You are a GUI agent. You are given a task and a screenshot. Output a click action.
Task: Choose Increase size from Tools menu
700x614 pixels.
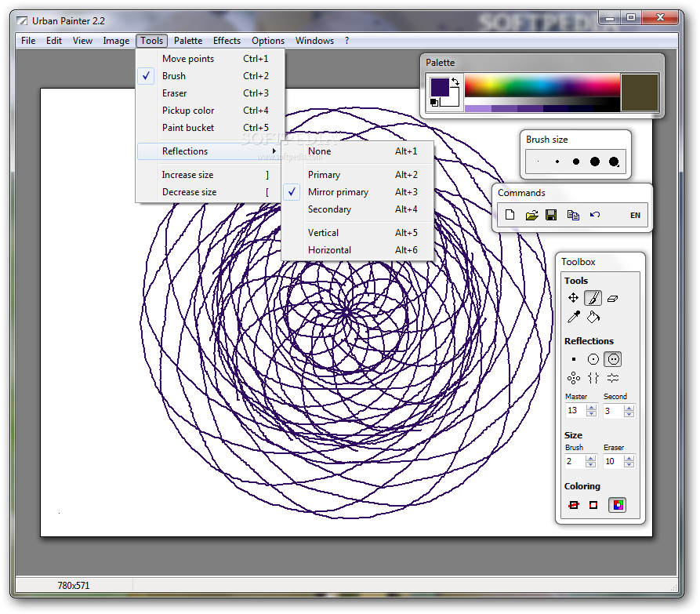point(211,175)
